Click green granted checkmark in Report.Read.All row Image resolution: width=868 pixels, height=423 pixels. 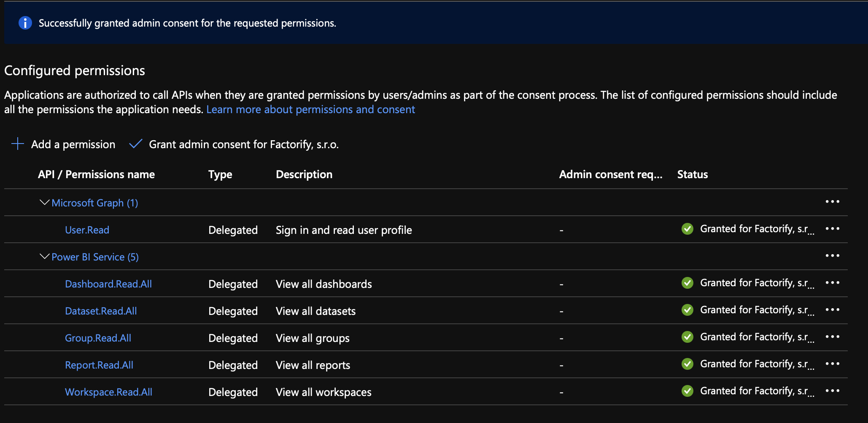point(687,364)
